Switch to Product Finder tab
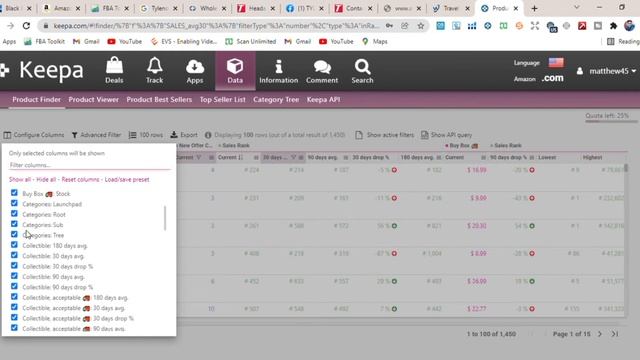The height and width of the screenshot is (360, 640). tap(36, 100)
